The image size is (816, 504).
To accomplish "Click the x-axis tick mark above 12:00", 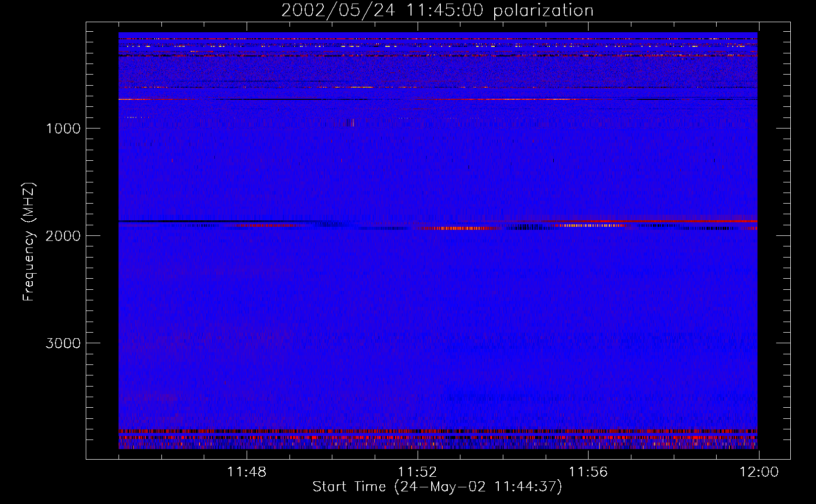I will pos(759,455).
